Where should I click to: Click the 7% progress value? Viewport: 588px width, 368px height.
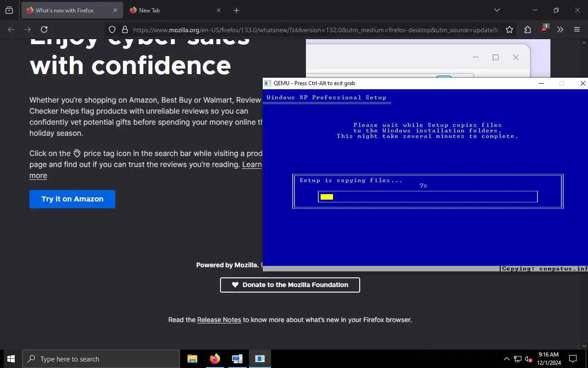point(423,186)
